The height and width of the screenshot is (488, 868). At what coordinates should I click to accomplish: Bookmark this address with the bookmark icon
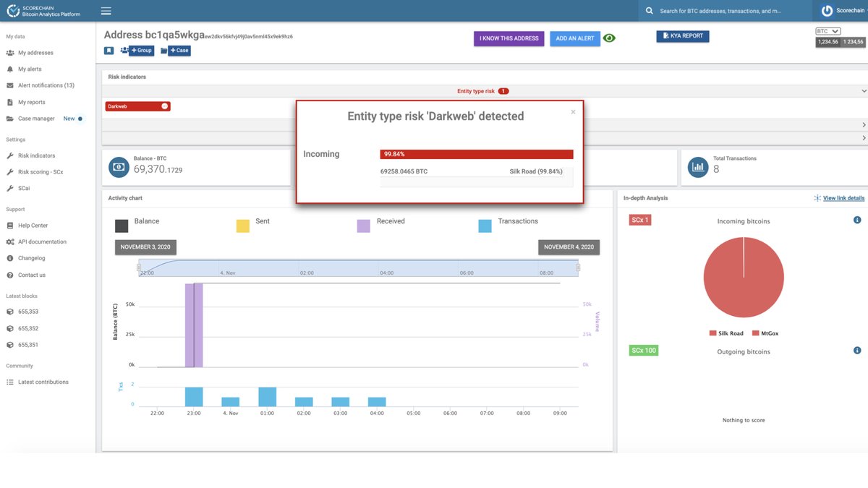[x=109, y=51]
